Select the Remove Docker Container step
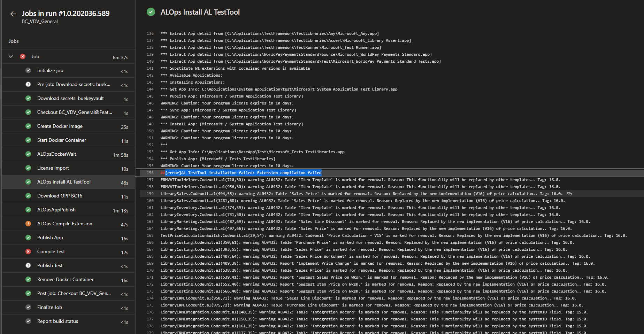Image resolution: width=644 pixels, height=334 pixels. point(68,279)
